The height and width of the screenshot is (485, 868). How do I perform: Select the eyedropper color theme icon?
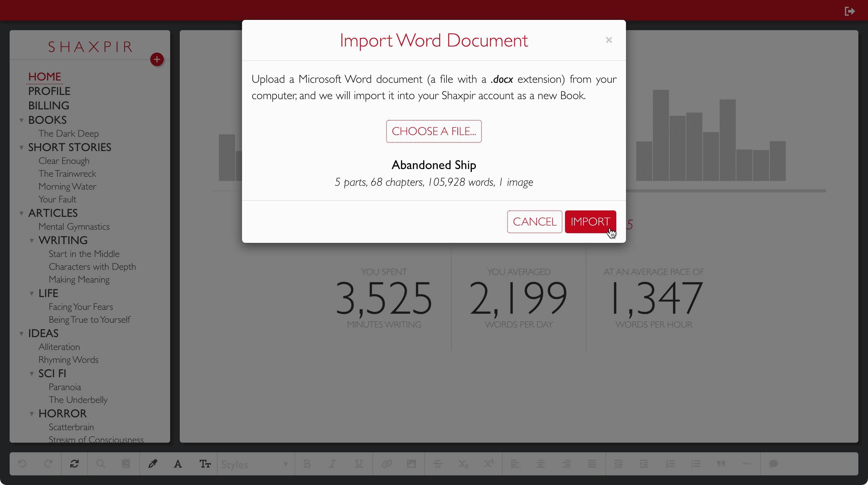153,464
